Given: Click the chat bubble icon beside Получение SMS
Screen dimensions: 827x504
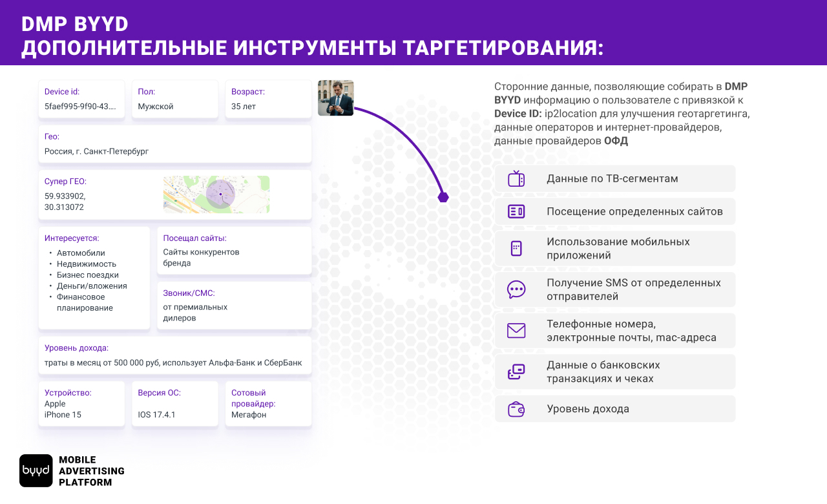Looking at the screenshot, I should pyautogui.click(x=516, y=289).
